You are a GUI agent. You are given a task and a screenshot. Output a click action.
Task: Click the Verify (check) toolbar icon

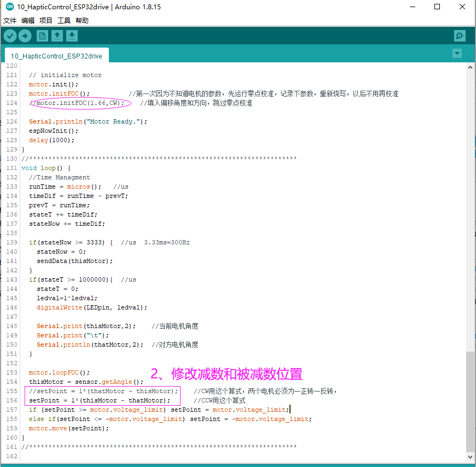(x=10, y=35)
